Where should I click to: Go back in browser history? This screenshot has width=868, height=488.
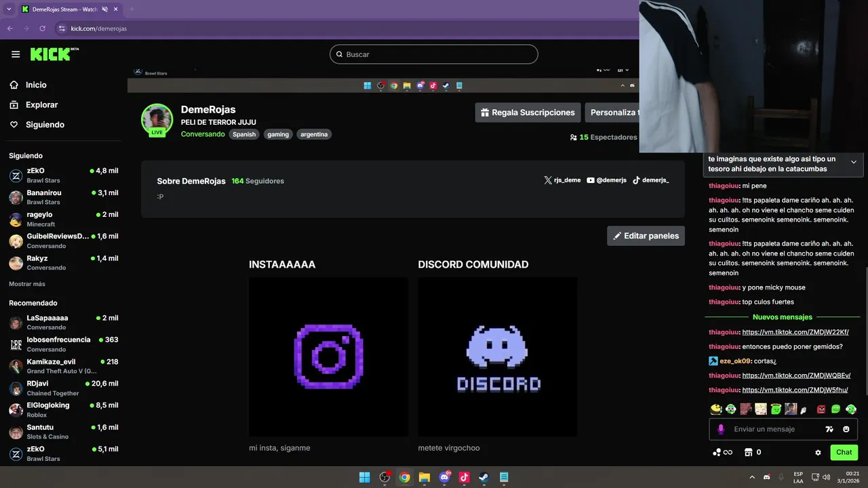9,28
